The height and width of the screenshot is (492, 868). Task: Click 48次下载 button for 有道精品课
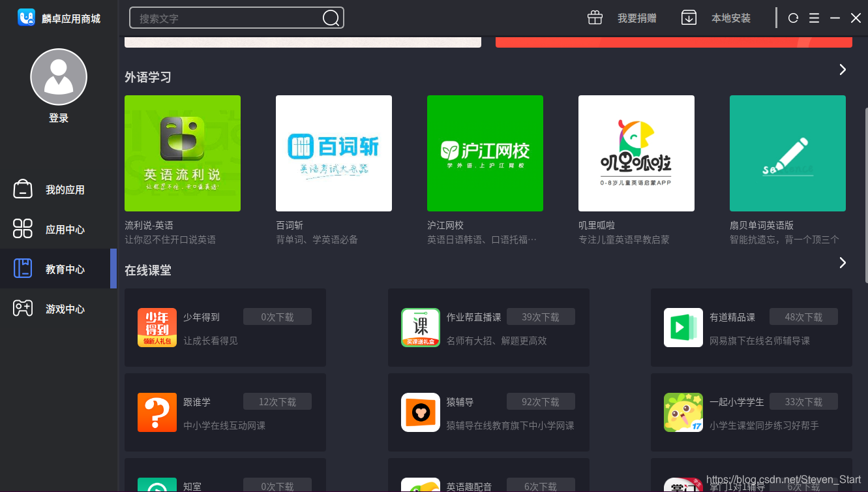tap(803, 317)
